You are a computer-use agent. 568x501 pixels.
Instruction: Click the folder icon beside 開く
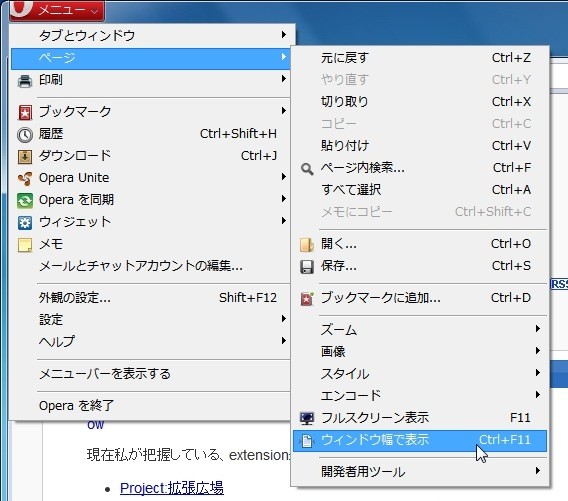[x=307, y=245]
